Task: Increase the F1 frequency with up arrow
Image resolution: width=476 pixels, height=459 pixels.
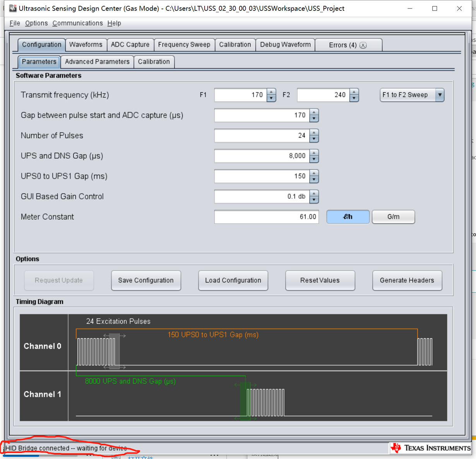Action: [x=271, y=92]
